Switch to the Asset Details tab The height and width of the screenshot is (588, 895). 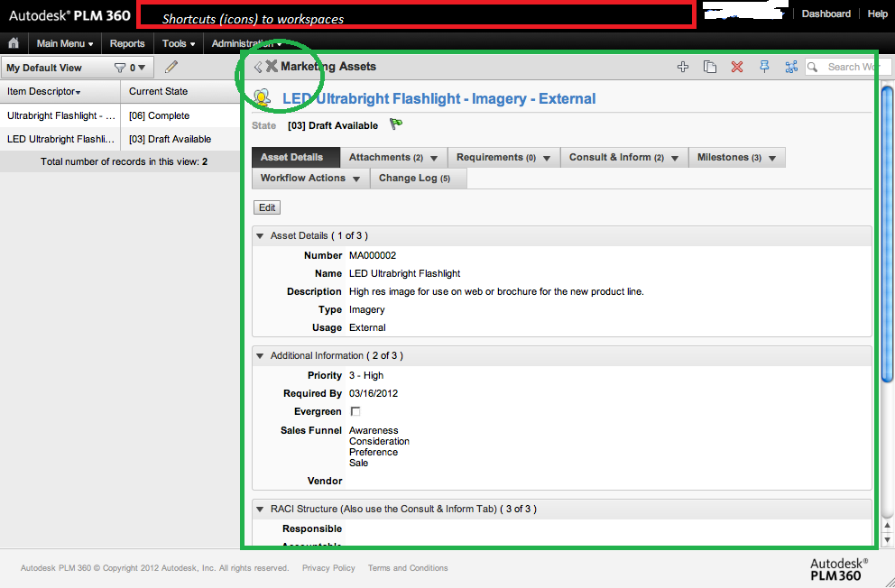[296, 158]
